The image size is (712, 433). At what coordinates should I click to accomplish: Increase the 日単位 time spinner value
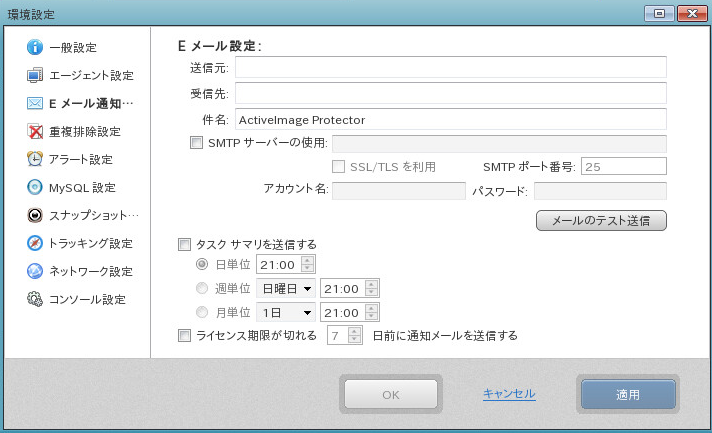coord(307,261)
